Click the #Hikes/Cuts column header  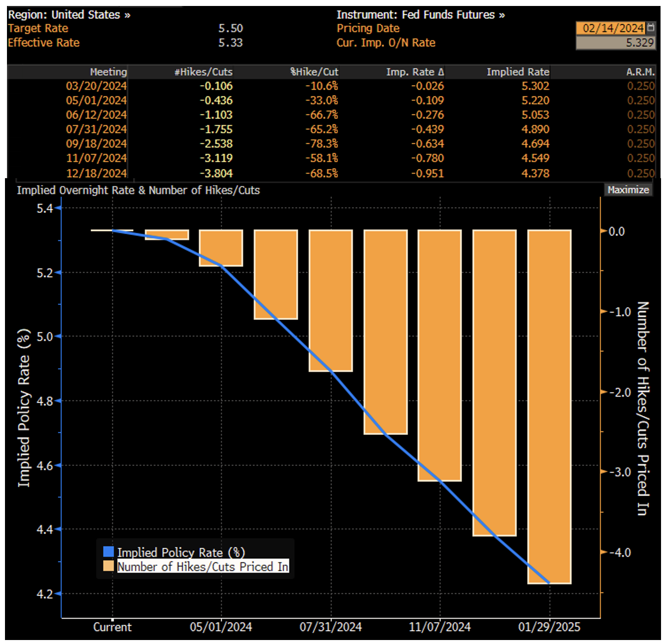coord(203,72)
